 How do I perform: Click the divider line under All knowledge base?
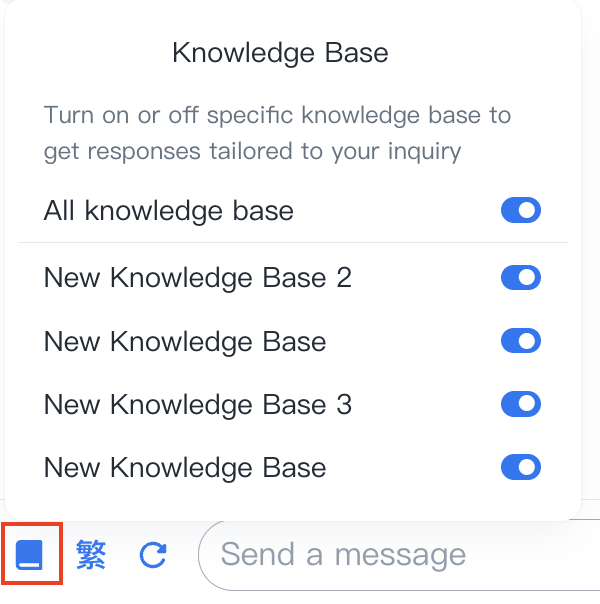292,242
